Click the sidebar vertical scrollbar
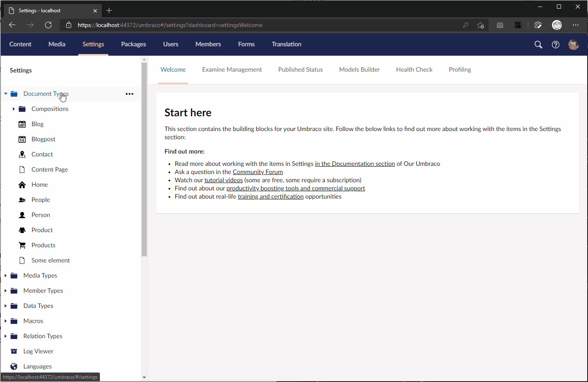Image resolution: width=588 pixels, height=382 pixels. [x=144, y=160]
